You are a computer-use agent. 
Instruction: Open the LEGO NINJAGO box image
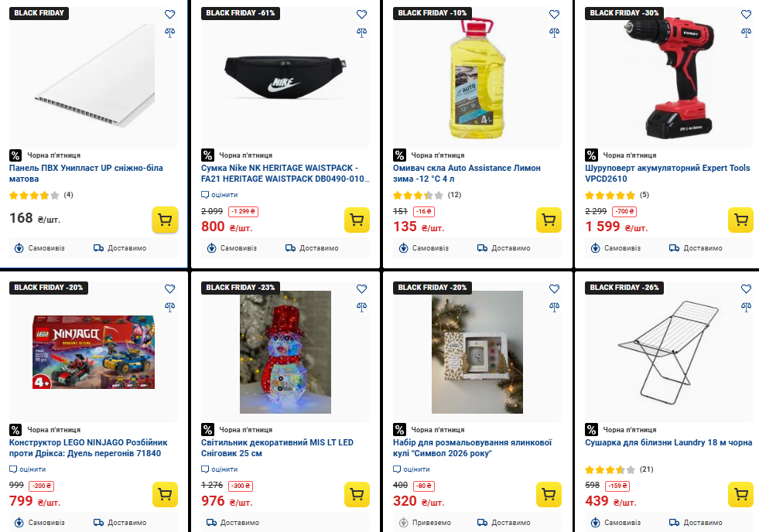[x=93, y=352]
